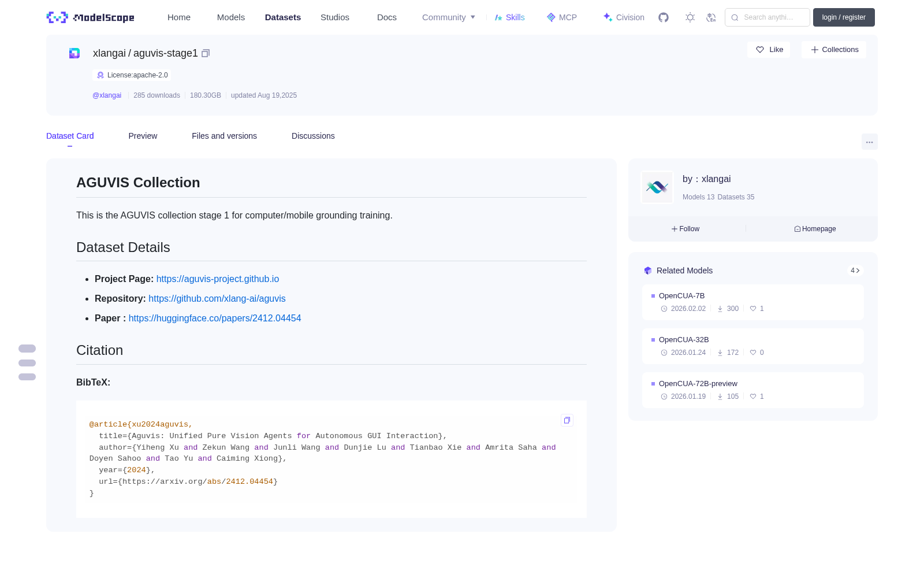
Task: Click the login / register button
Action: [x=844, y=17]
